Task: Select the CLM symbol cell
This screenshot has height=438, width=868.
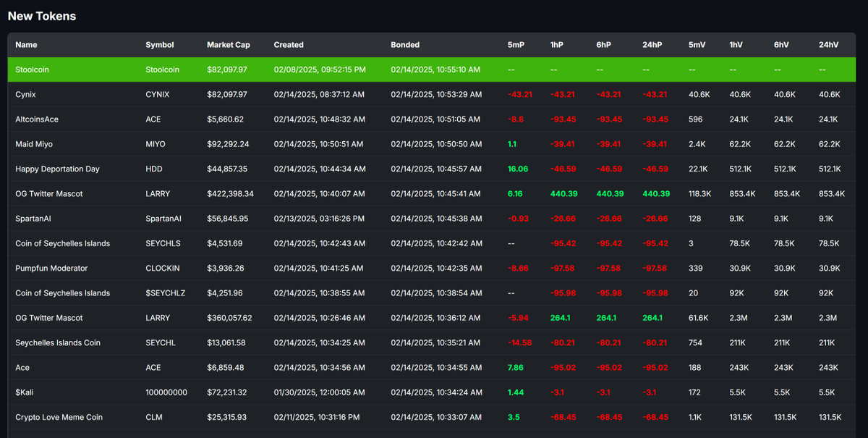Action: point(153,417)
